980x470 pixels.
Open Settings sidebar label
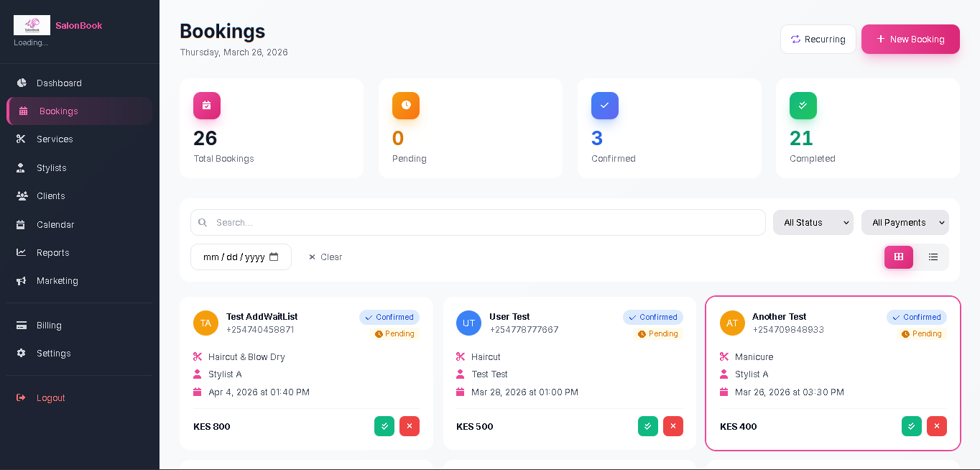(54, 353)
